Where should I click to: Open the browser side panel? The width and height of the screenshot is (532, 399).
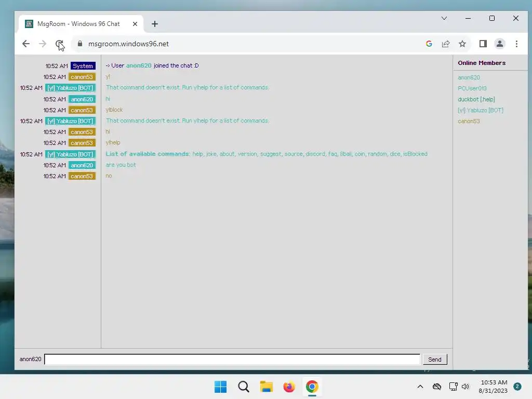[x=483, y=44]
